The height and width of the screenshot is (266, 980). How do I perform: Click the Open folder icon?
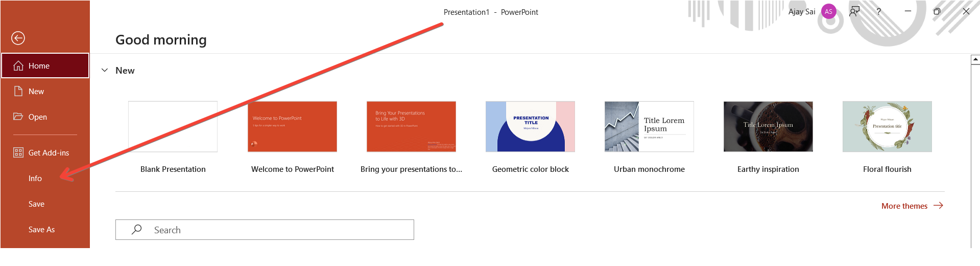[x=18, y=117]
